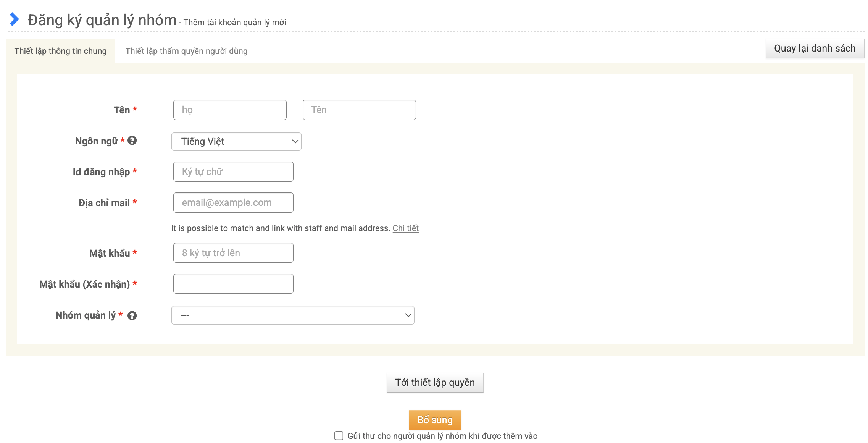Click help icon next to Ngôn ngữ
Screen dimensions: 868x443
[x=132, y=141]
